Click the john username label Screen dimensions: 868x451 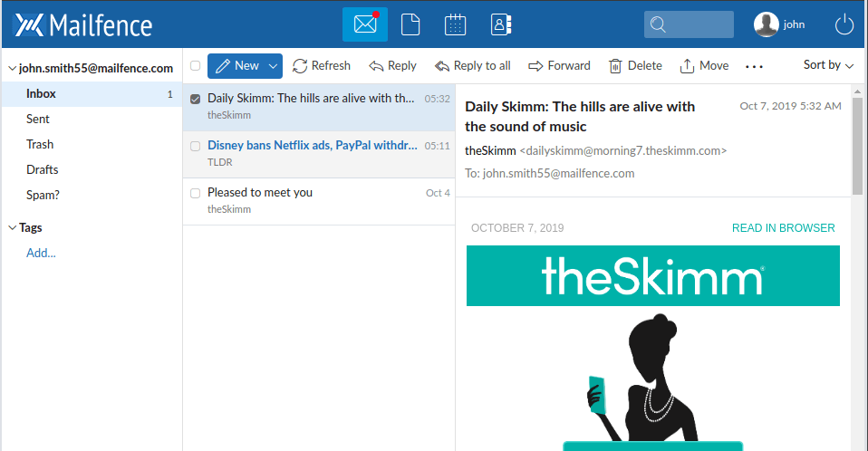pyautogui.click(x=794, y=24)
